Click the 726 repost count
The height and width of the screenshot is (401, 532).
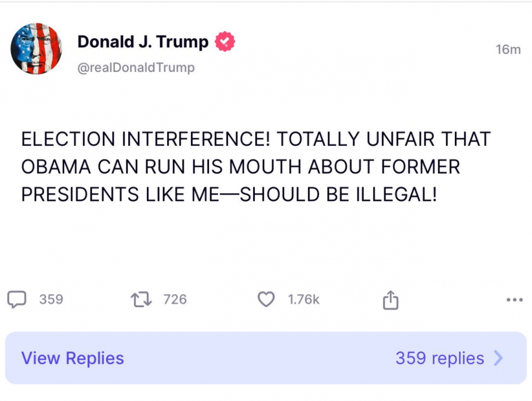(175, 299)
